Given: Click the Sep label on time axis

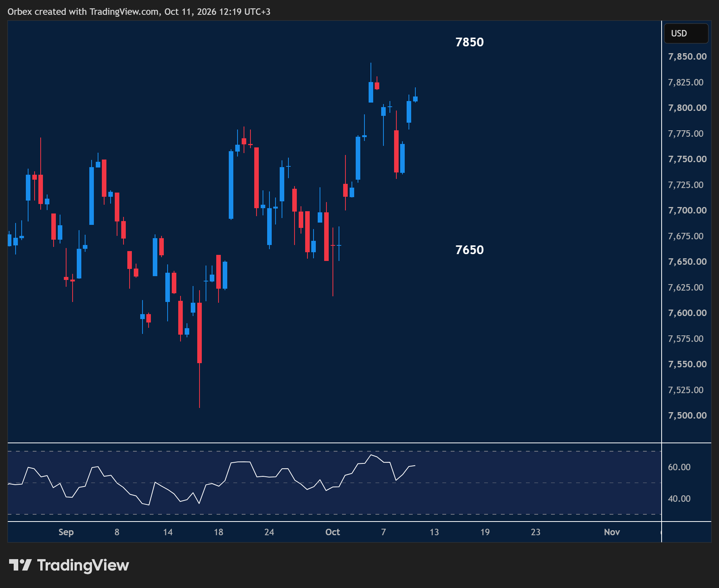Looking at the screenshot, I should coord(66,532).
